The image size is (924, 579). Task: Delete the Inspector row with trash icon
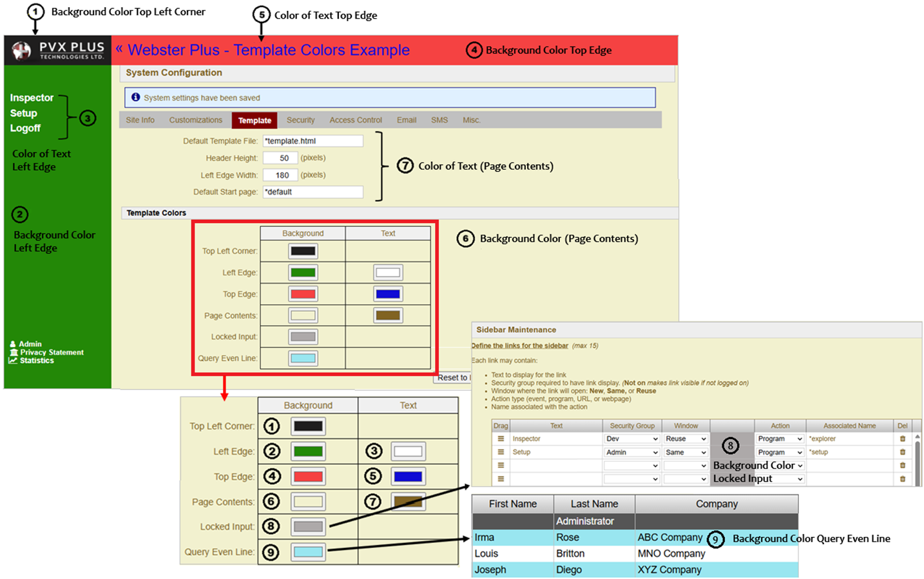(902, 438)
